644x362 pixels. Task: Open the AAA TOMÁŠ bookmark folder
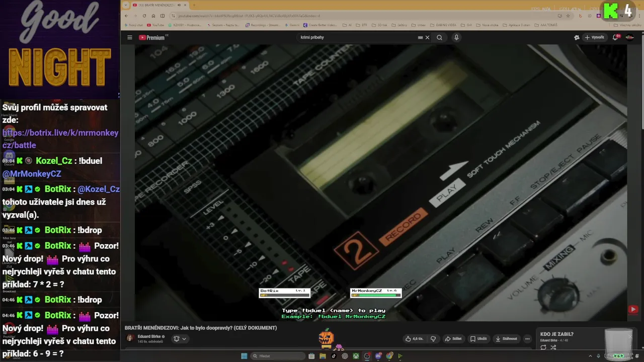coord(545,25)
